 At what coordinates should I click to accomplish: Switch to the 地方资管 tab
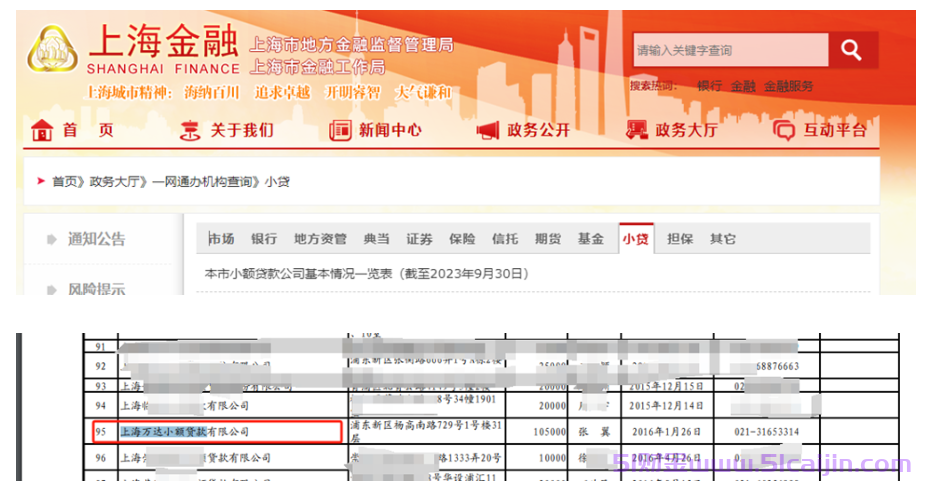pos(320,239)
